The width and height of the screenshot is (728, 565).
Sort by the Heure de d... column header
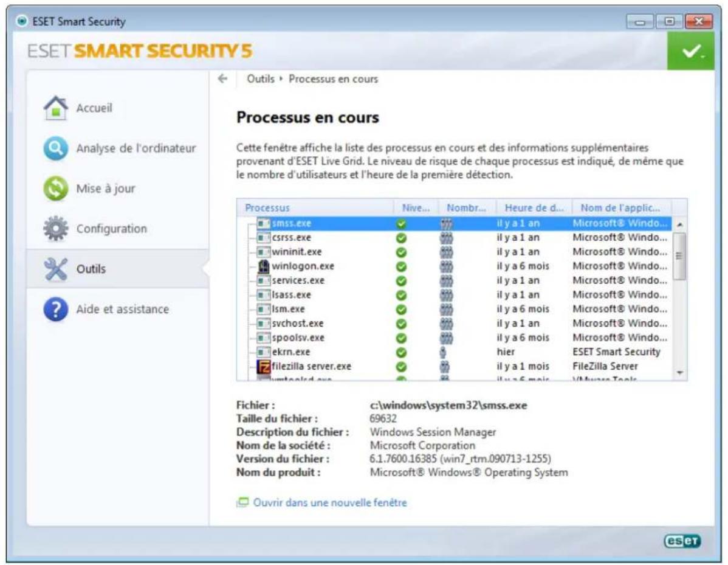point(534,207)
